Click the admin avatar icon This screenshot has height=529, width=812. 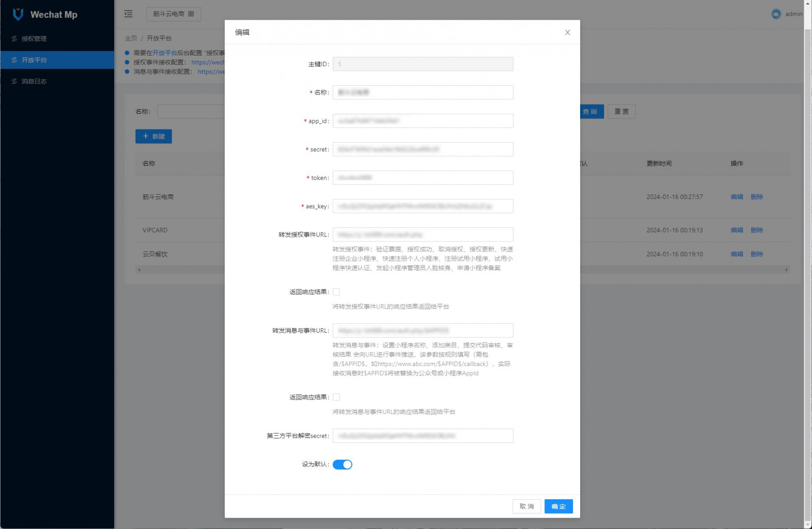[776, 14]
